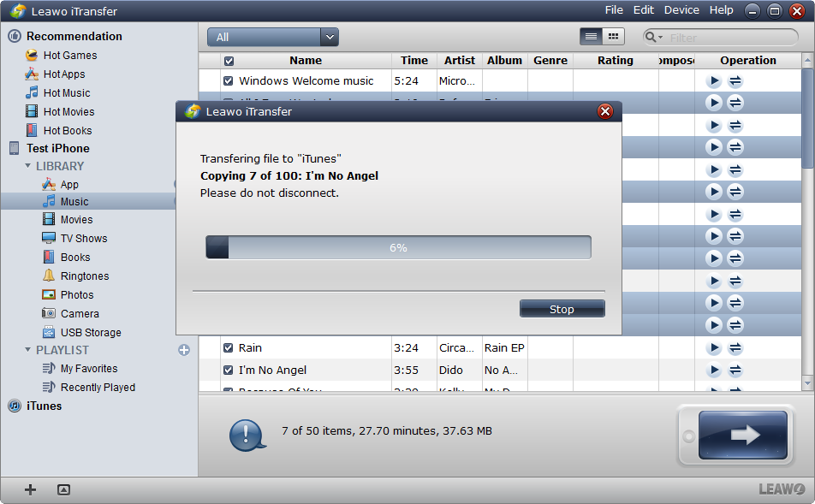The width and height of the screenshot is (815, 504).
Task: Play the I'm No Angel track
Action: click(x=714, y=370)
